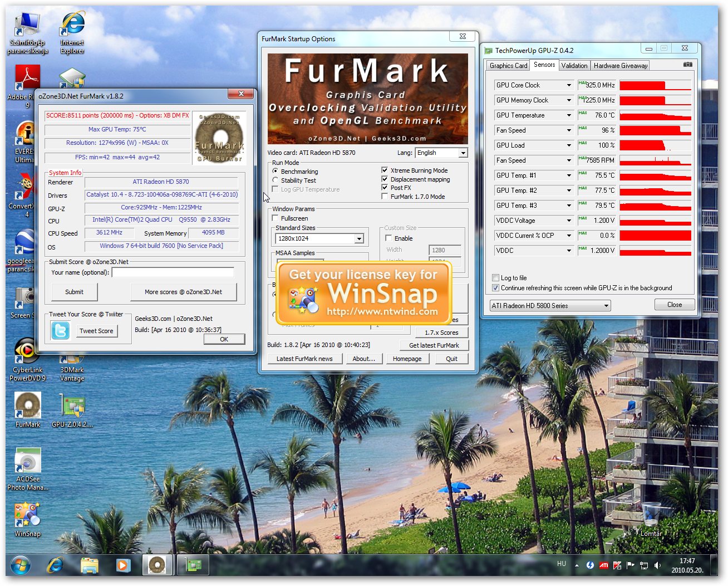
Task: Open ATI Radeon HD 5800 Series dropdown
Action: point(550,305)
